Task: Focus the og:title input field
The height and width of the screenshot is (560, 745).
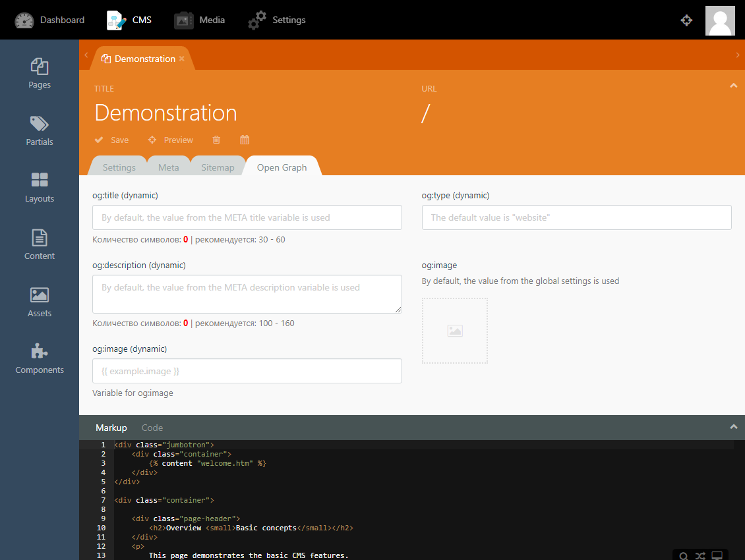Action: (x=247, y=217)
